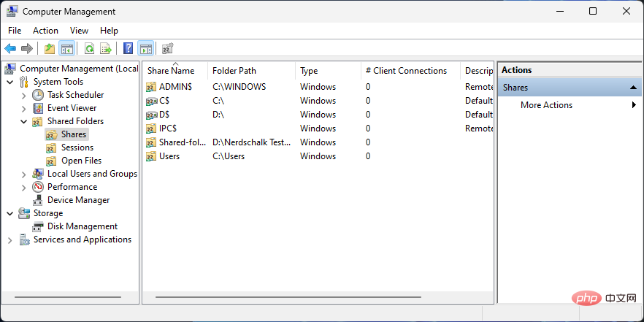Click the ADMIN$ share icon
This screenshot has width=644, height=322.
point(152,87)
